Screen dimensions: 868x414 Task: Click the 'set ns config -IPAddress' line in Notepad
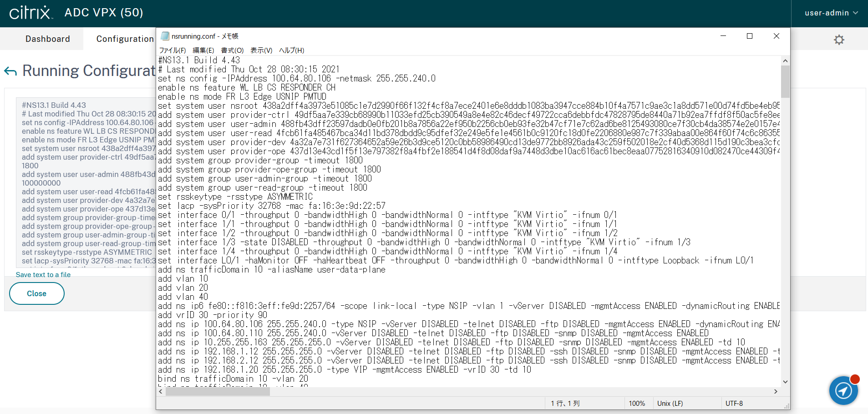[x=297, y=78]
